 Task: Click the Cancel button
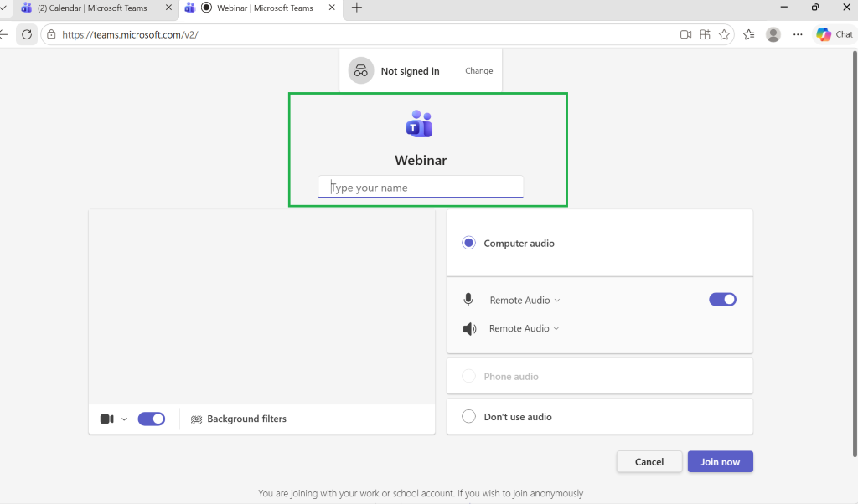pyautogui.click(x=649, y=462)
